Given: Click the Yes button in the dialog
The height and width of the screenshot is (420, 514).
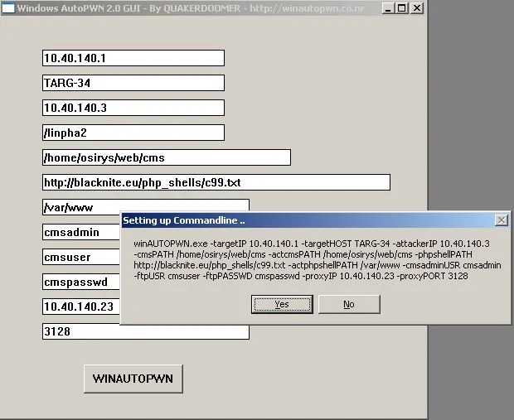Looking at the screenshot, I should (x=282, y=304).
